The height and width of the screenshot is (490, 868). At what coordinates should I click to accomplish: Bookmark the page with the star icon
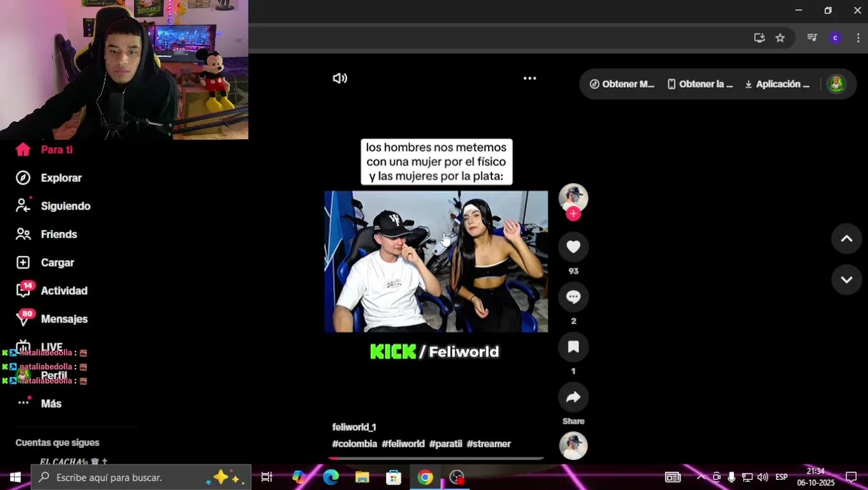[780, 38]
